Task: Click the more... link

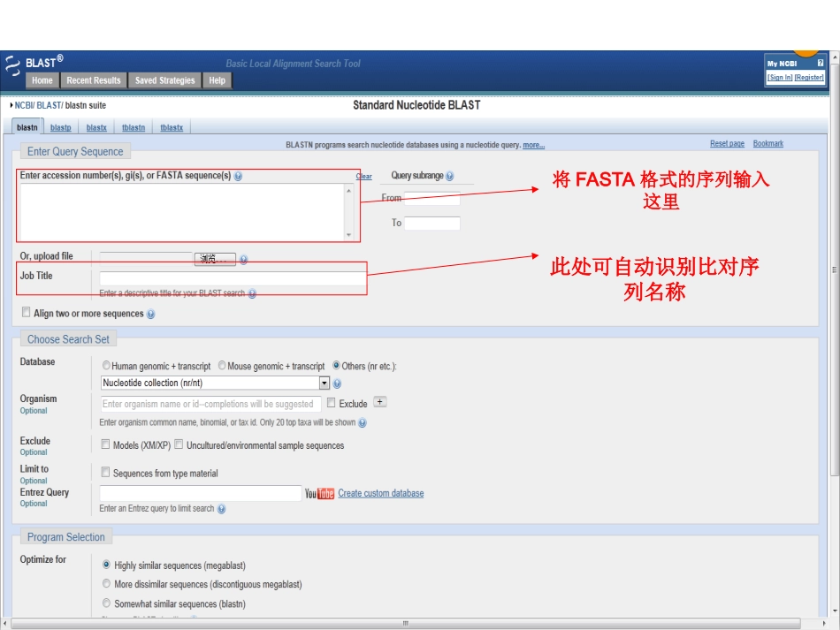Action: [533, 145]
